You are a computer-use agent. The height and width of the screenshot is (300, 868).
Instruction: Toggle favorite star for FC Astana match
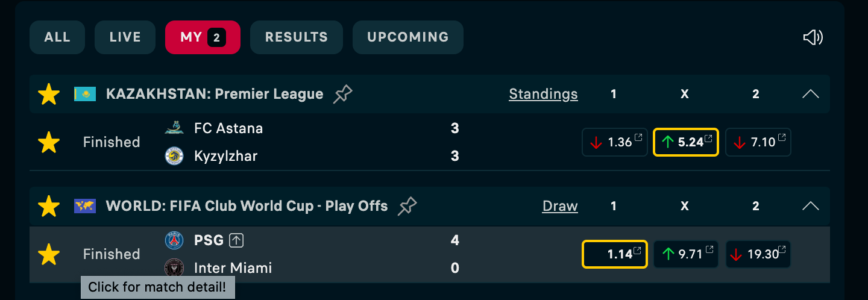coord(49,142)
